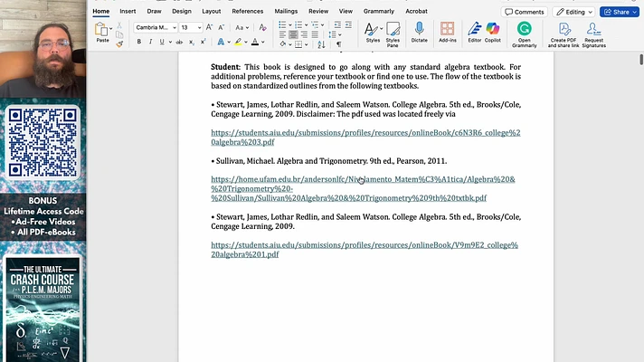644x362 pixels.
Task: Open line spacing options icon
Action: tap(333, 35)
